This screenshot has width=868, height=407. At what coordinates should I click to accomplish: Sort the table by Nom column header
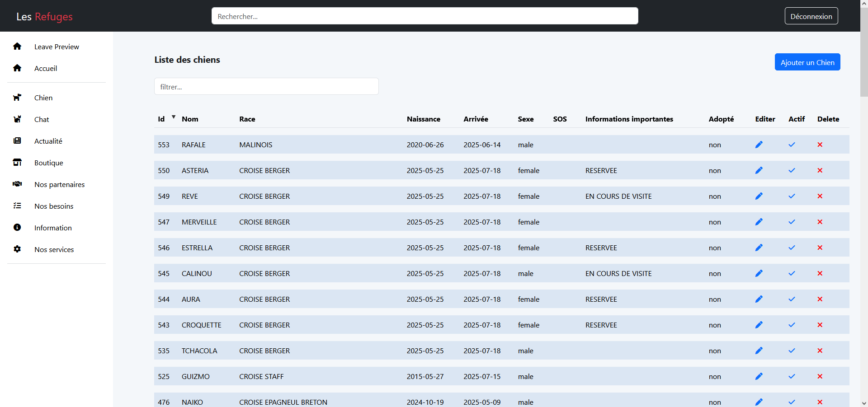[x=190, y=119]
